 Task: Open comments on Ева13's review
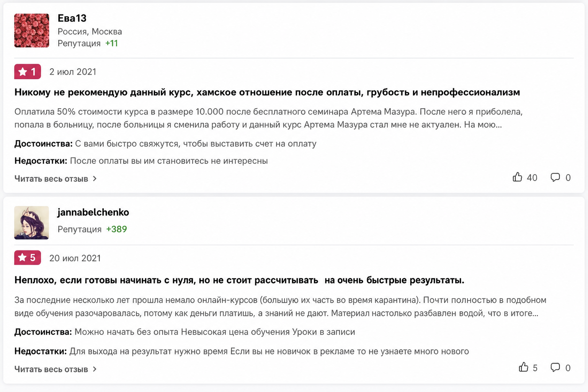pyautogui.click(x=555, y=177)
